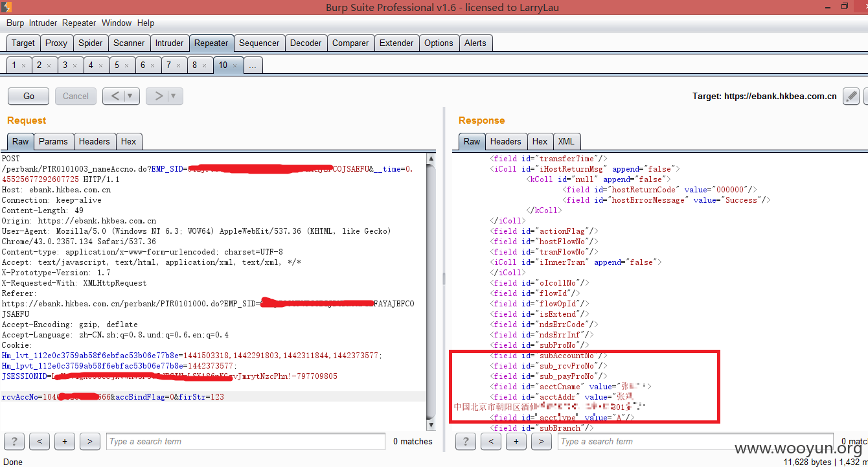Switch to the Extender tab

tap(396, 43)
